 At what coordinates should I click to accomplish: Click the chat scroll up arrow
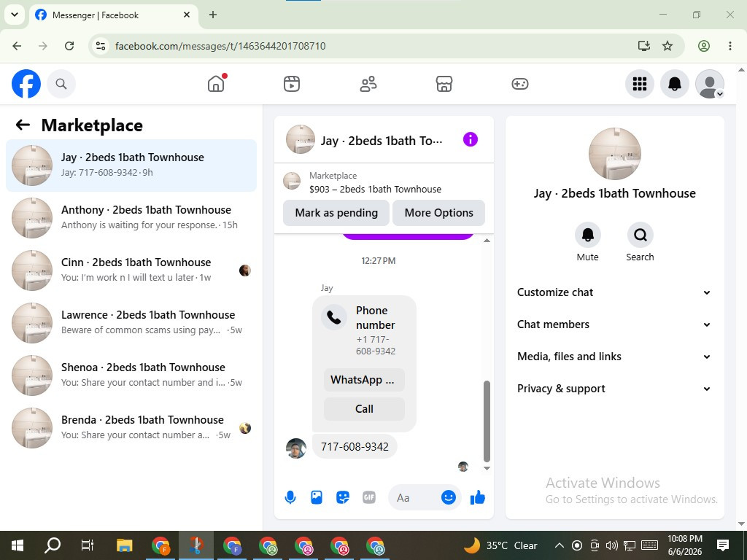(487, 241)
